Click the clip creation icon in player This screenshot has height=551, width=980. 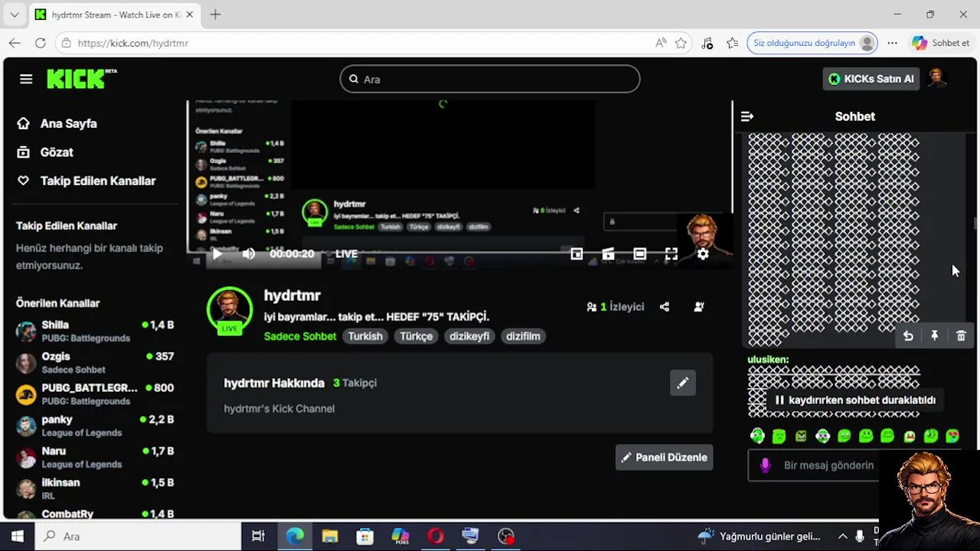point(608,254)
